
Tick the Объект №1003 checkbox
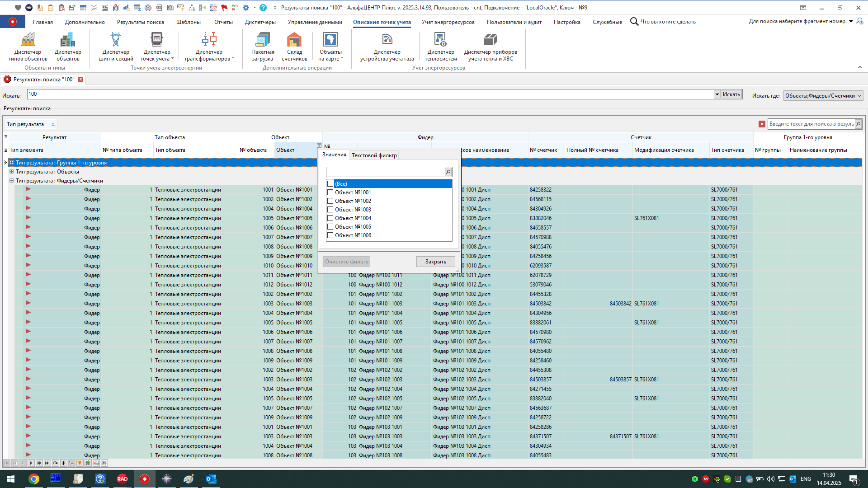pos(330,210)
